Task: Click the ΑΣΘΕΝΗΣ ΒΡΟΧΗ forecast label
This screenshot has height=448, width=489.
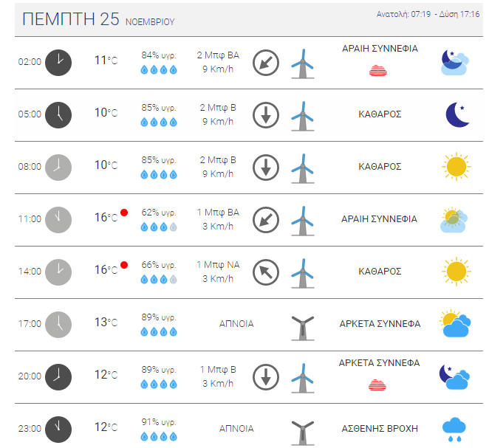Action: click(x=380, y=429)
